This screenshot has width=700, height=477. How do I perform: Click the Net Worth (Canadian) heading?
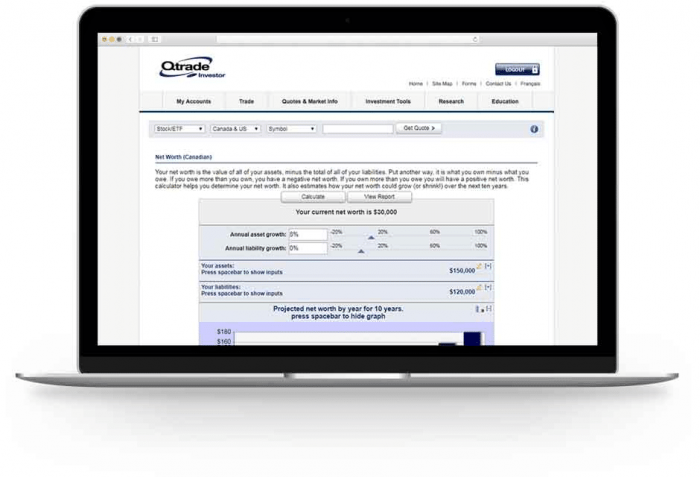tap(183, 157)
